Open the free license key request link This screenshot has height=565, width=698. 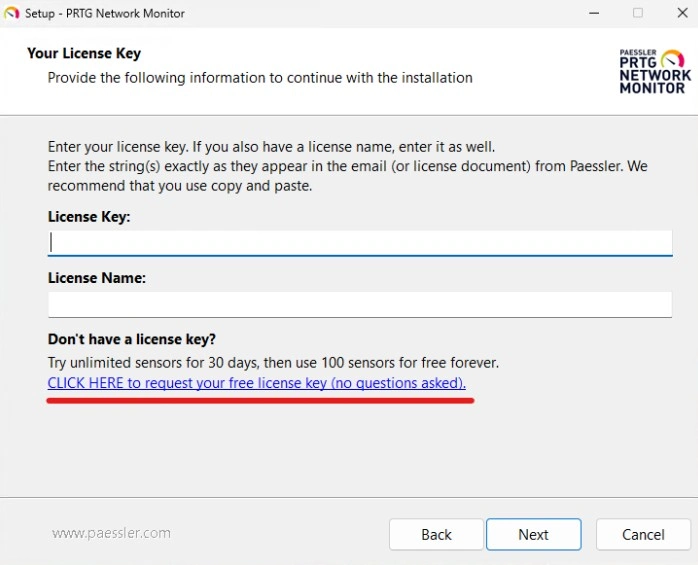pyautogui.click(x=256, y=383)
